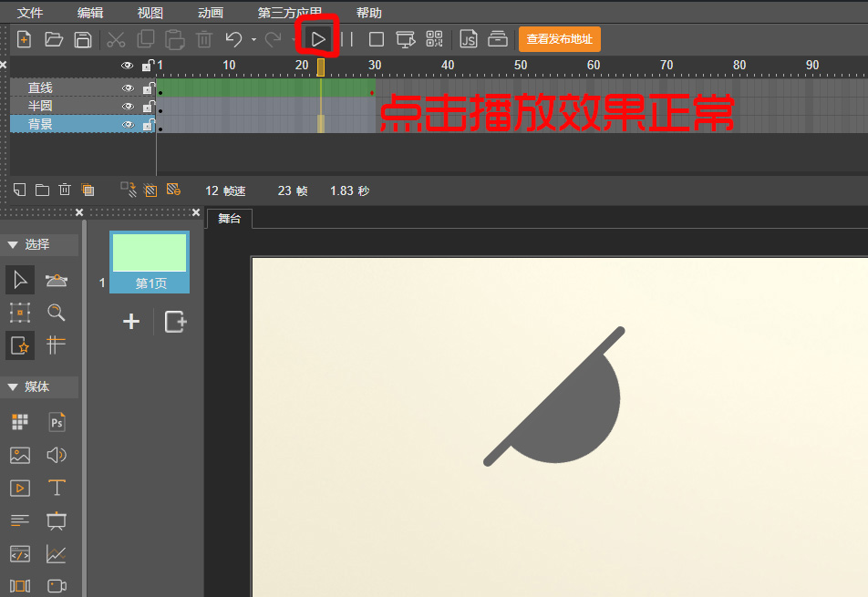Viewport: 868px width, 597px height.
Task: Open the 视图 menu
Action: (150, 12)
